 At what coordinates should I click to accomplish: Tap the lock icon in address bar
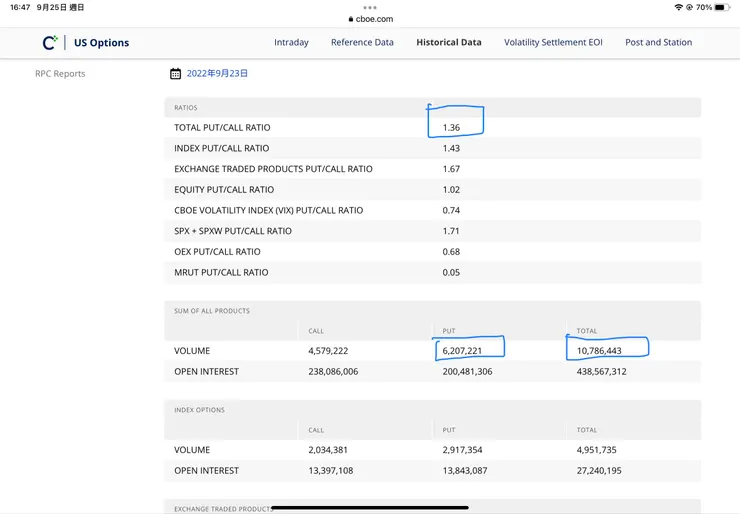click(x=351, y=19)
